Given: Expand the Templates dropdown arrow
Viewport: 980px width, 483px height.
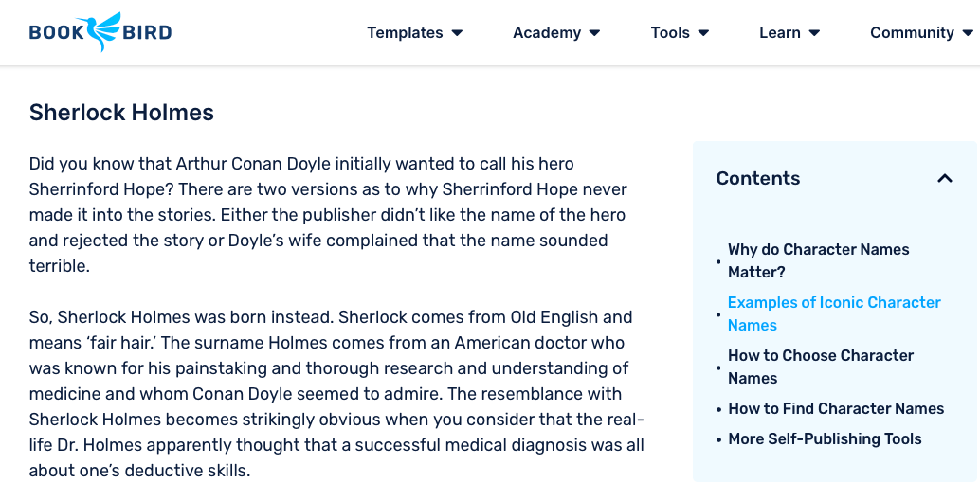Looking at the screenshot, I should [x=457, y=33].
